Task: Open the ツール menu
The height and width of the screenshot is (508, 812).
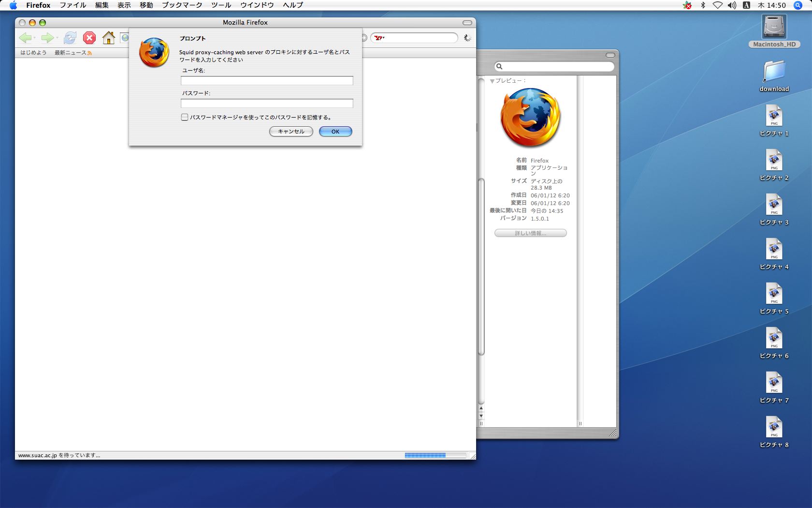Action: coord(221,5)
